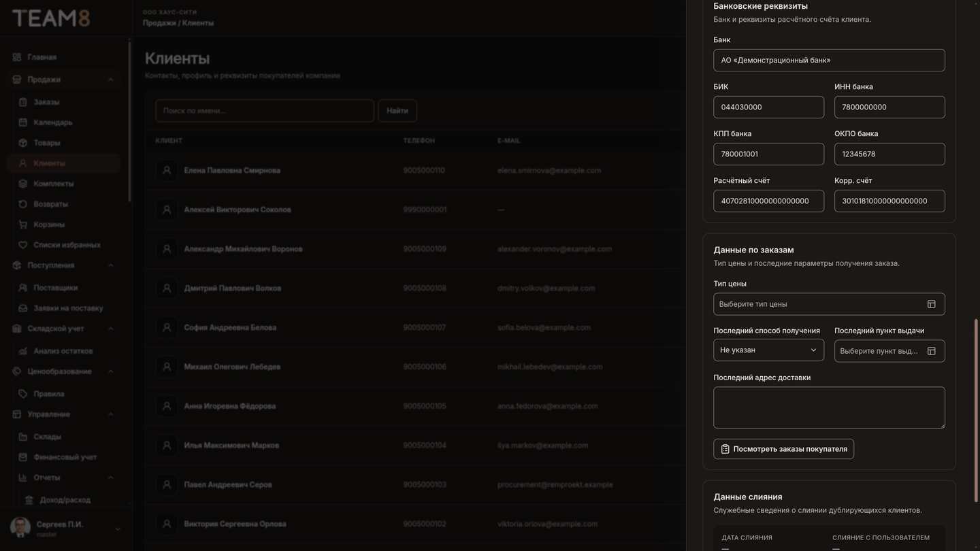This screenshot has width=980, height=551.
Task: Open the Правила tag icon
Action: (x=23, y=394)
